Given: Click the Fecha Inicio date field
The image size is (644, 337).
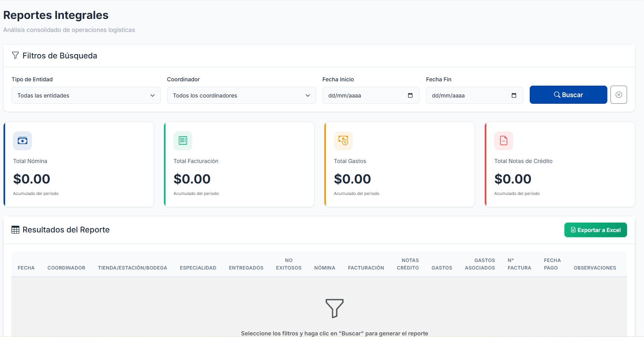Looking at the screenshot, I should tap(371, 95).
